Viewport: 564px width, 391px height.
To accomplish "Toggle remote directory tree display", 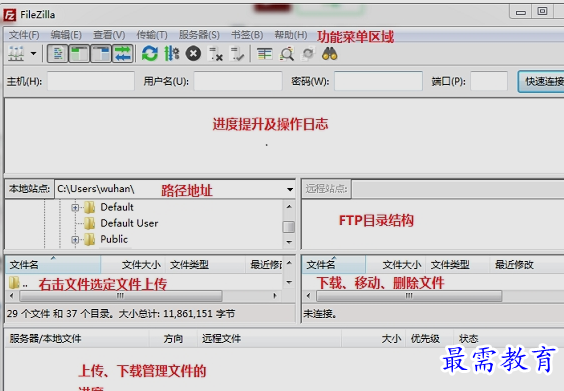I will [x=101, y=54].
